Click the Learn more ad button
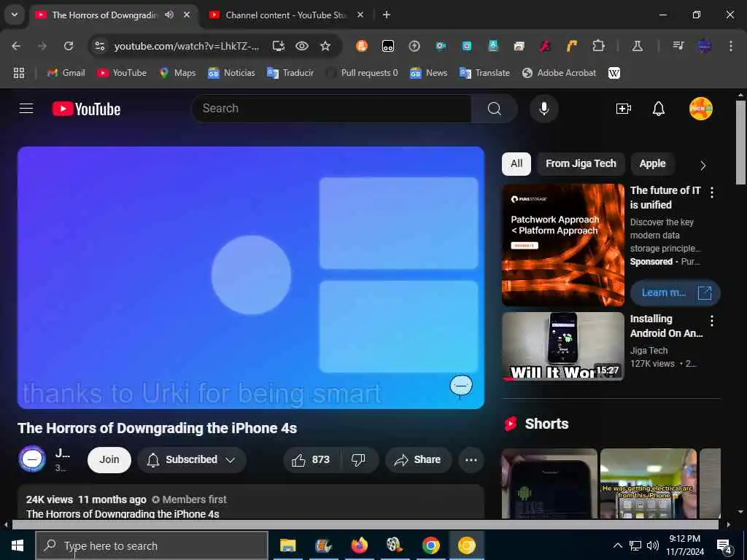747x560 pixels. click(675, 292)
